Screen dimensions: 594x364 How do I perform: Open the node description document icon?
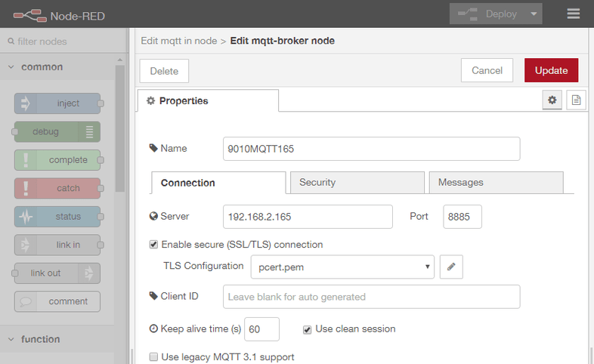tap(576, 100)
